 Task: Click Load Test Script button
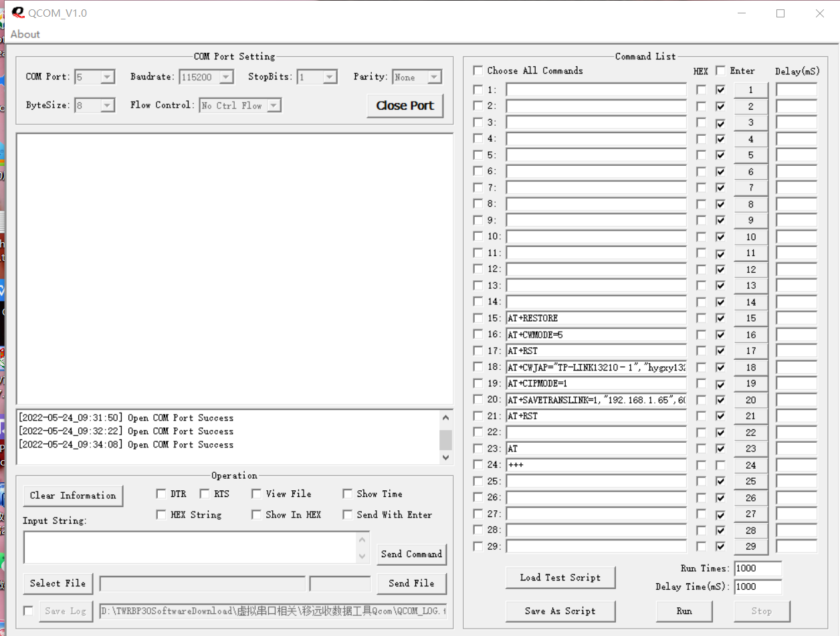(560, 577)
